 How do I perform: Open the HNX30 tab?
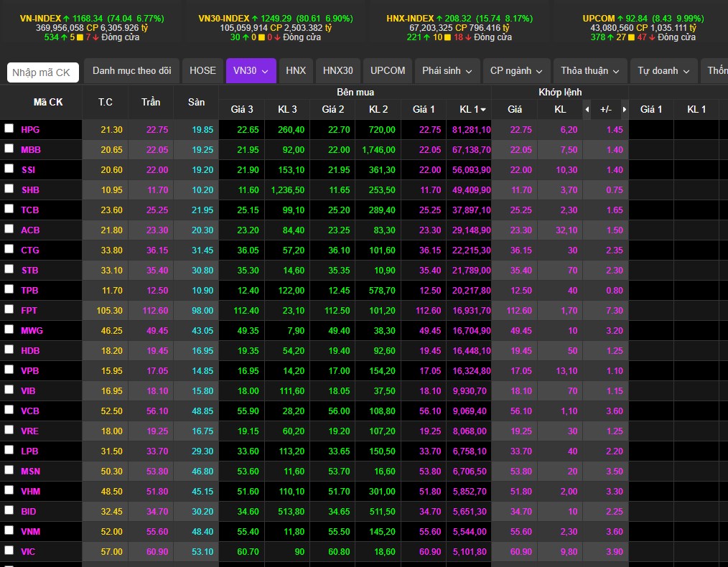pyautogui.click(x=338, y=70)
